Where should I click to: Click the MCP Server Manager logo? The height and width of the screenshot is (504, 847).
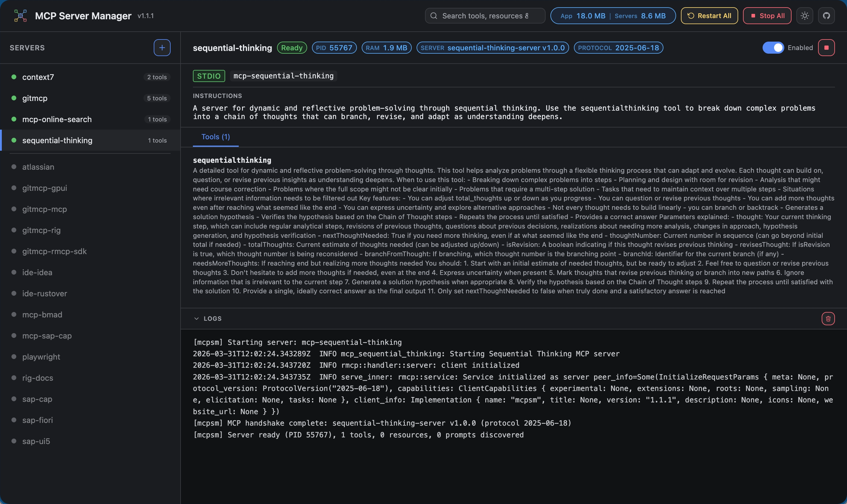20,15
